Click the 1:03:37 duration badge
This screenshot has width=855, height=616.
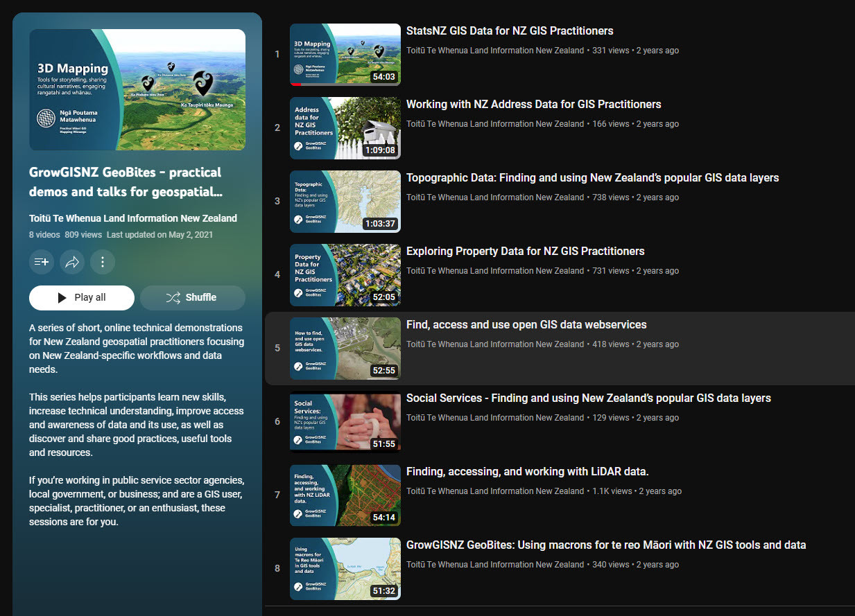click(380, 224)
